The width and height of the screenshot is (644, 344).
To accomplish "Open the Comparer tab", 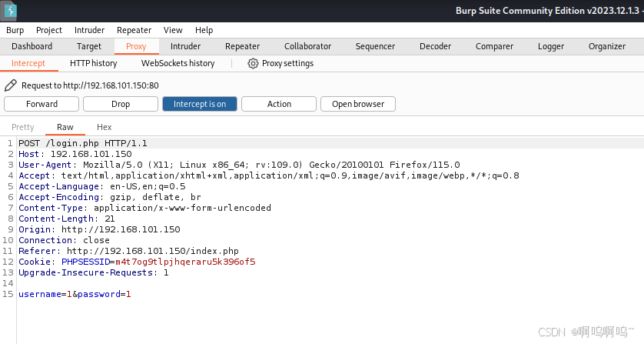I will pos(494,46).
